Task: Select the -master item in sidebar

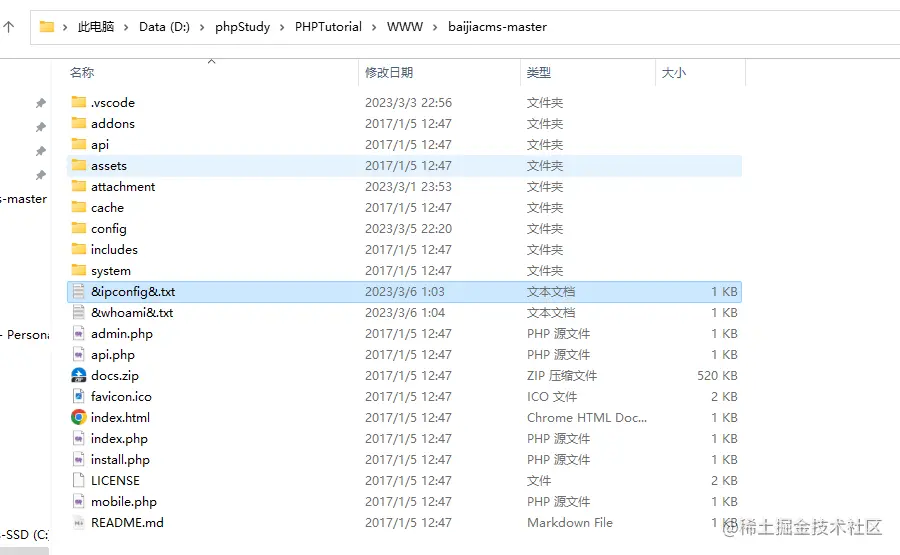Action: pyautogui.click(x=24, y=199)
